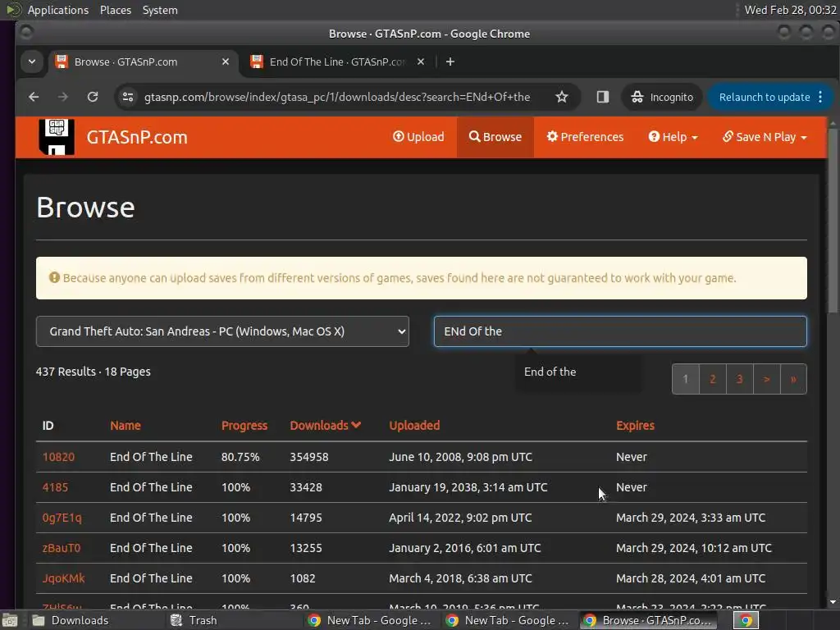
Task: Open save ID 0g7E1q
Action: pos(62,518)
